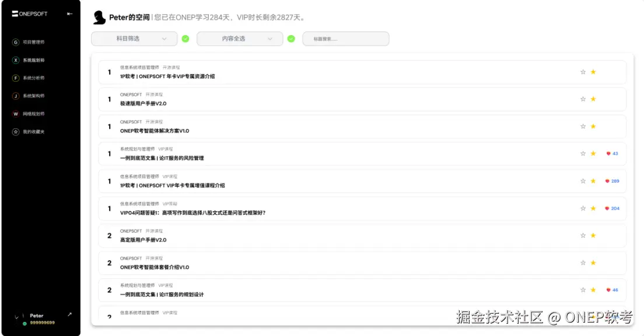644x336 pixels.
Task: Open the VIP04问题答疑1 article
Action: click(192, 213)
